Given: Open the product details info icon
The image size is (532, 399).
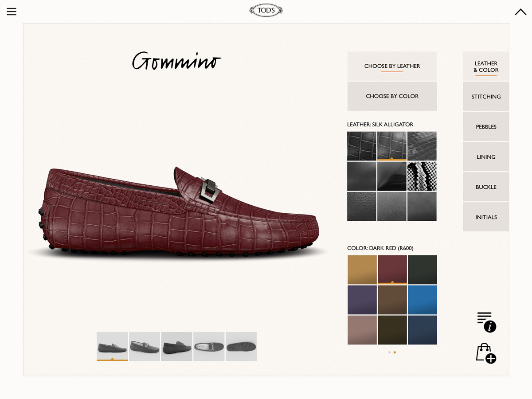Looking at the screenshot, I should (x=486, y=322).
